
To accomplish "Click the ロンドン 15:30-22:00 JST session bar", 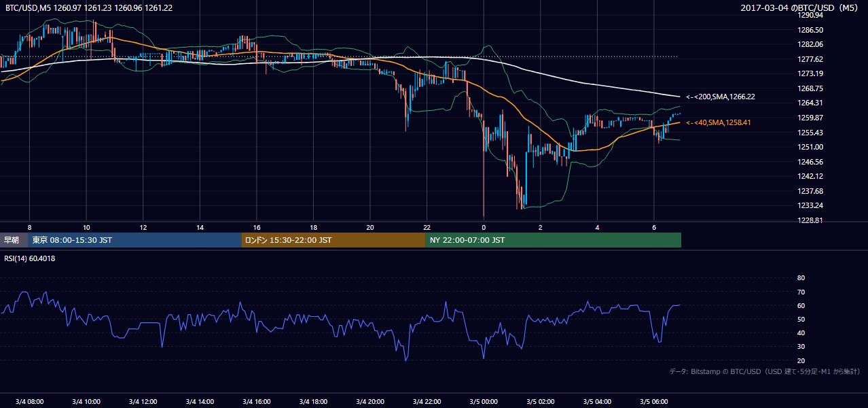I will (333, 240).
